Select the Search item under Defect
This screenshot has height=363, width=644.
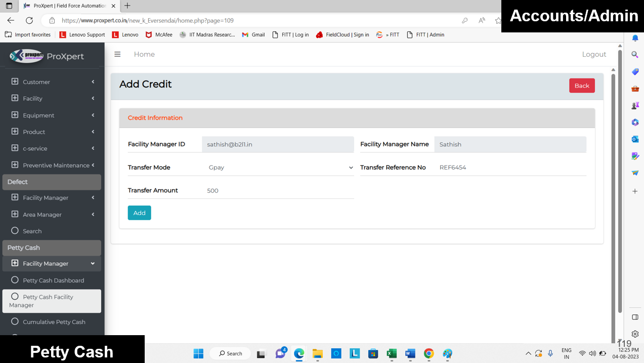click(x=32, y=231)
